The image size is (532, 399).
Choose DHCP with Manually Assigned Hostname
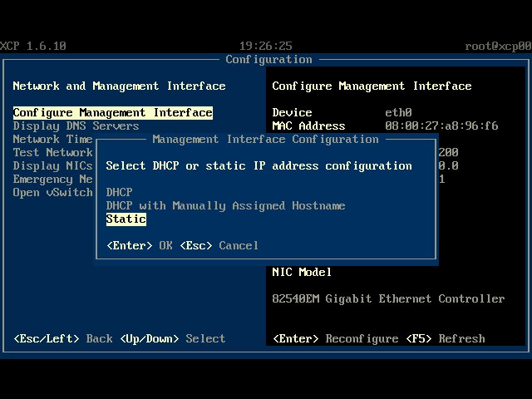click(225, 205)
